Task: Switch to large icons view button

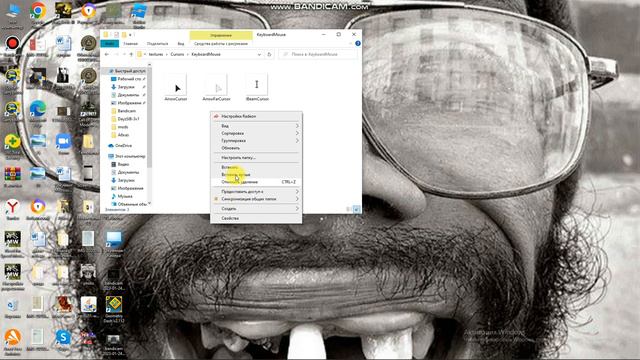Action: tap(356, 209)
